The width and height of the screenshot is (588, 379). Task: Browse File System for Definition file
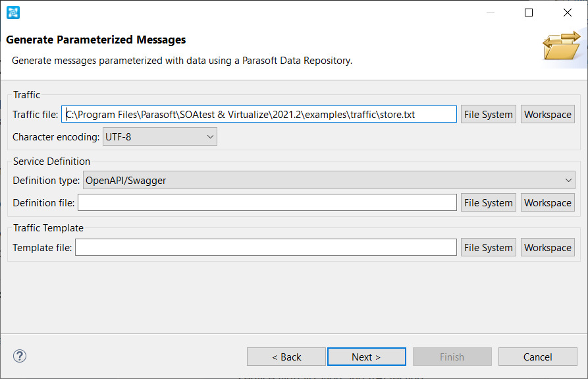pyautogui.click(x=489, y=202)
